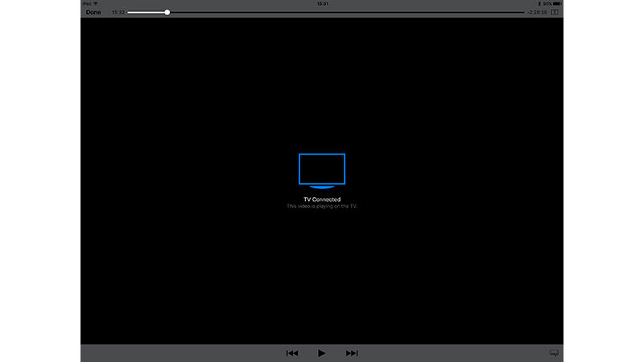Click the Wi-Fi icon in status bar
This screenshot has height=362, width=644.
pos(96,4)
